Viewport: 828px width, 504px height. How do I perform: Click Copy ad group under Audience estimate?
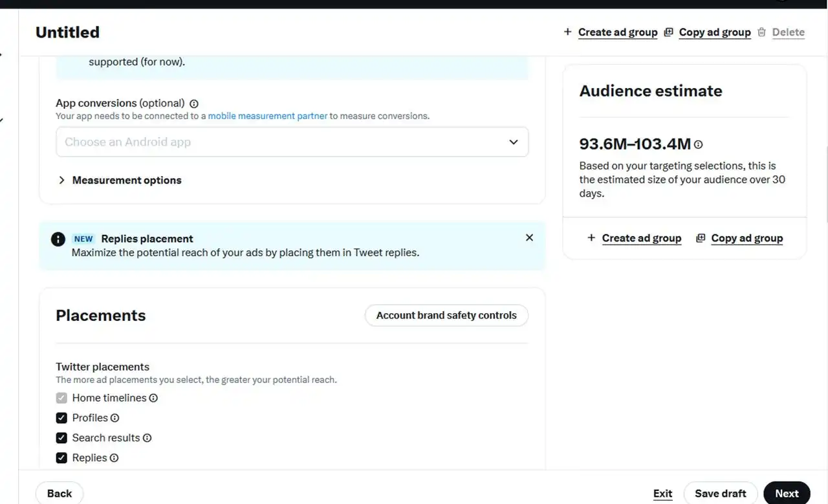pos(747,238)
